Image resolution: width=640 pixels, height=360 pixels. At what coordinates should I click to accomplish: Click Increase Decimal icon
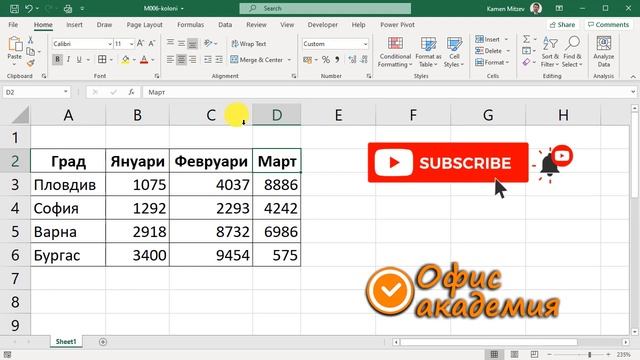click(x=352, y=60)
